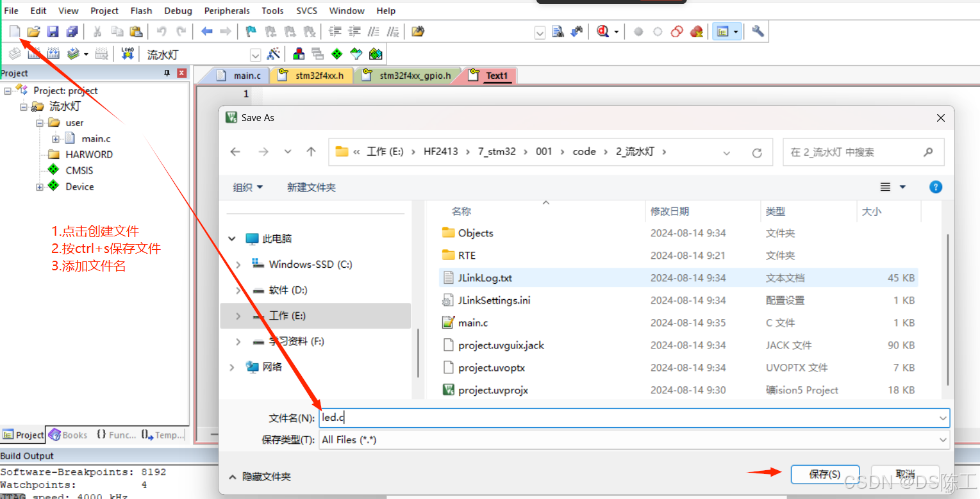
Task: Go up one folder in Save As
Action: pos(311,152)
